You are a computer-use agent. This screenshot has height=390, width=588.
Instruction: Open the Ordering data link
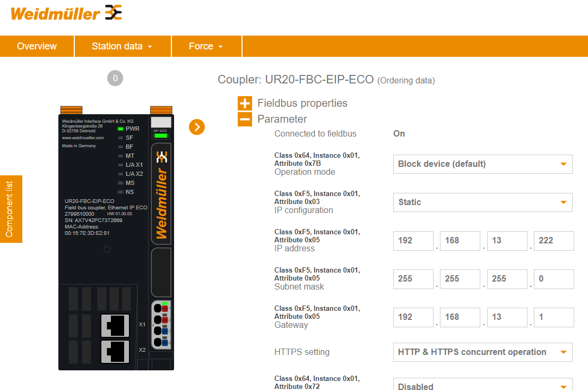click(406, 80)
